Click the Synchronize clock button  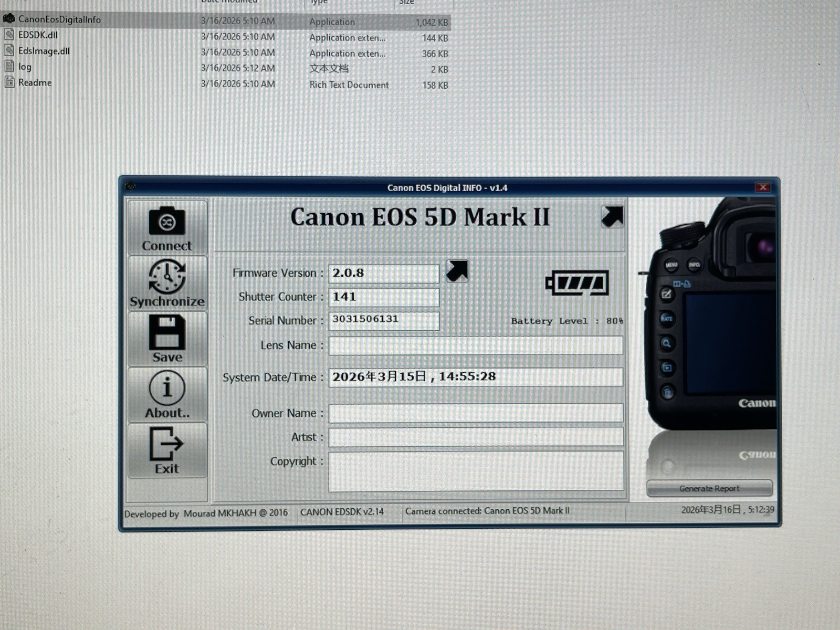(x=167, y=283)
